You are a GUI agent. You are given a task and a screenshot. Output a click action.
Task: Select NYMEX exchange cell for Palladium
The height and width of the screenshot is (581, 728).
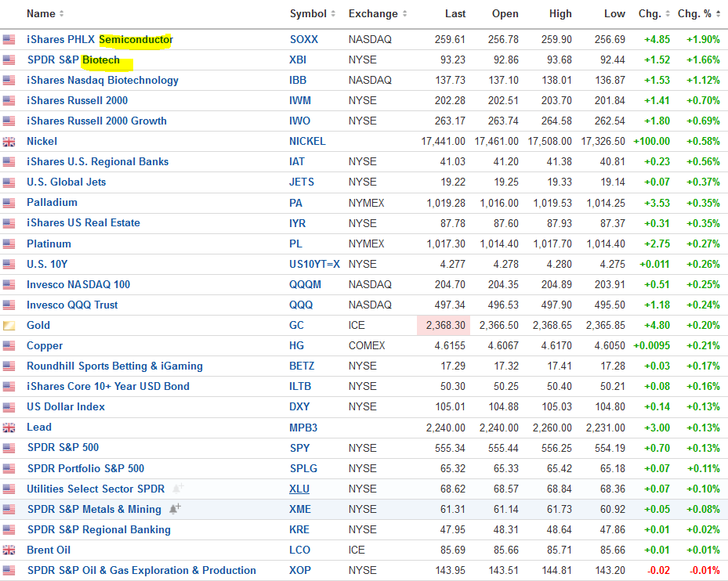(366, 203)
